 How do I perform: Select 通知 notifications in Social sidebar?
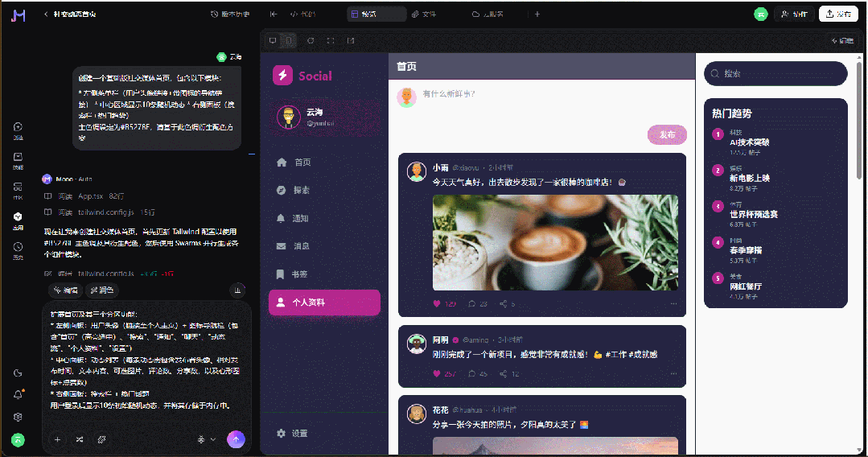click(324, 218)
